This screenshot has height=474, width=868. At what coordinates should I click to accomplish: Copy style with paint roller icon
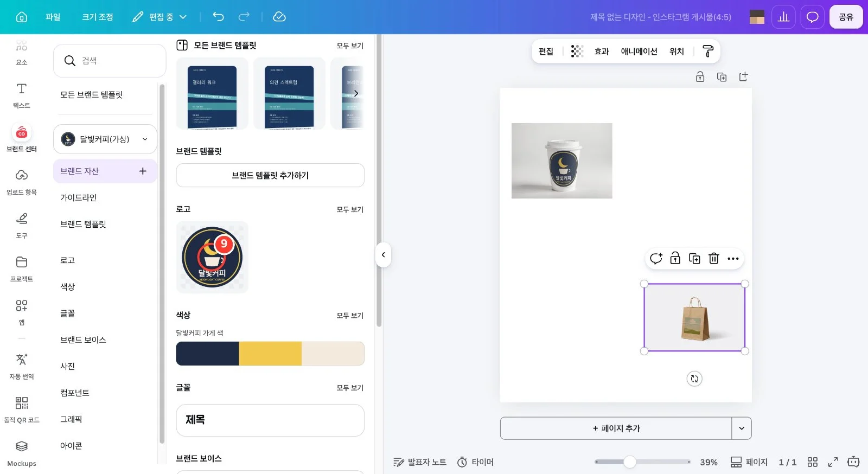pos(708,51)
